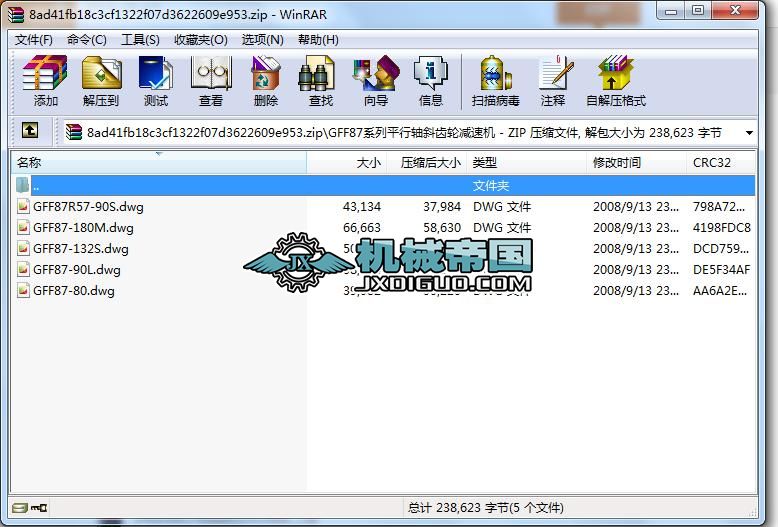Click the status bar total 238,623 字节 text
Viewport: 778px width, 527px height.
485,508
